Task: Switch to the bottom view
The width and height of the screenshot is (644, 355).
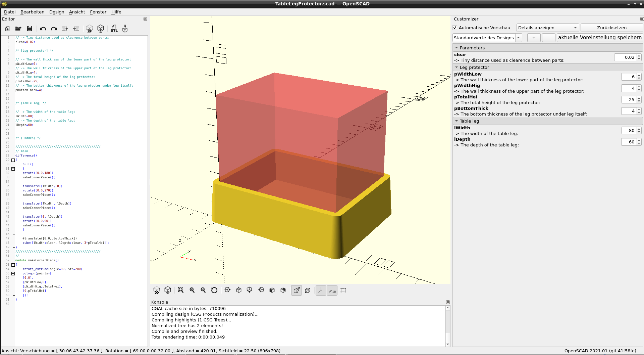Action: tap(250, 290)
